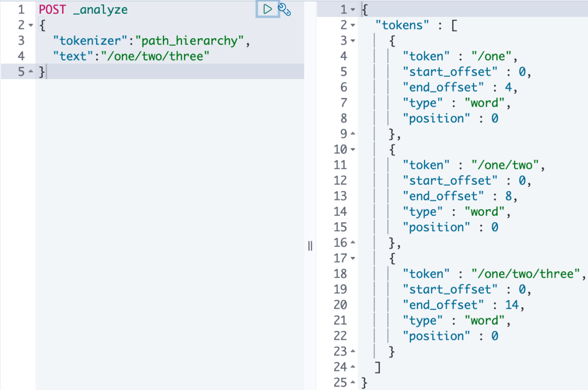Image resolution: width=588 pixels, height=390 pixels.
Task: Click line number 13 in the response gutter
Action: click(340, 196)
